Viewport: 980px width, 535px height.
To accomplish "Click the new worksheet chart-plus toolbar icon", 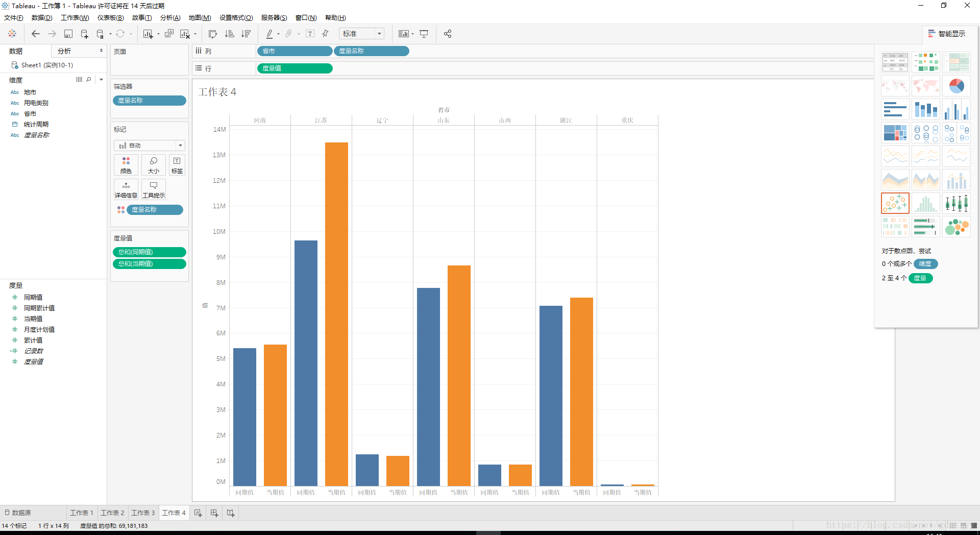I will (x=148, y=34).
